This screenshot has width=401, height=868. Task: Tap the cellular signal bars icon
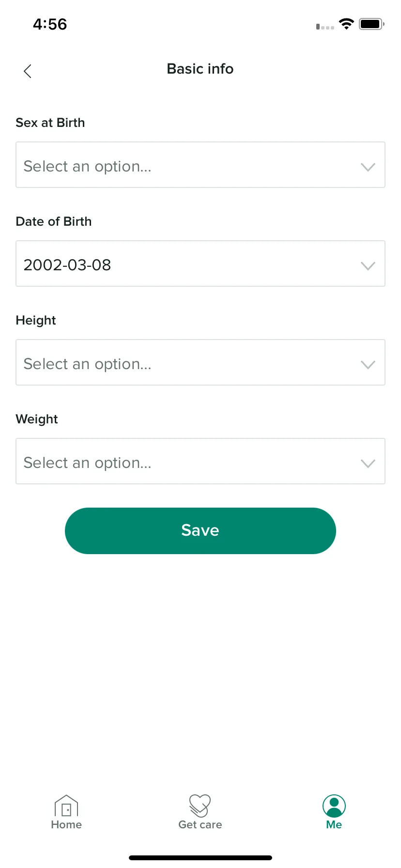tap(325, 27)
